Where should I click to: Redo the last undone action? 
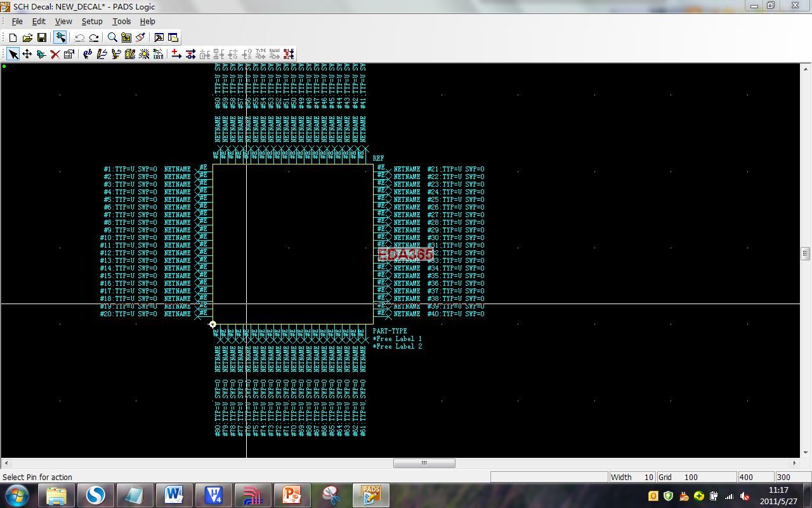(94, 37)
